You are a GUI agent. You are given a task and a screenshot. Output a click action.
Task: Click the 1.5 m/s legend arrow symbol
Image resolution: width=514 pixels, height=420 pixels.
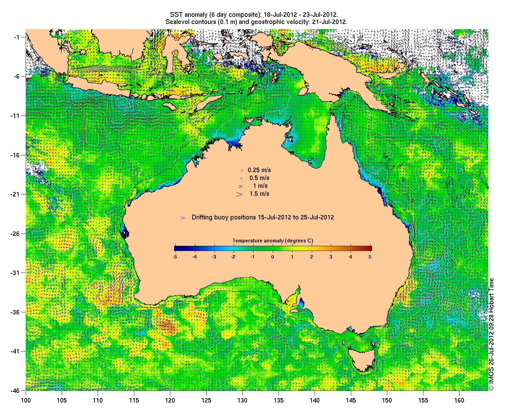coord(240,194)
